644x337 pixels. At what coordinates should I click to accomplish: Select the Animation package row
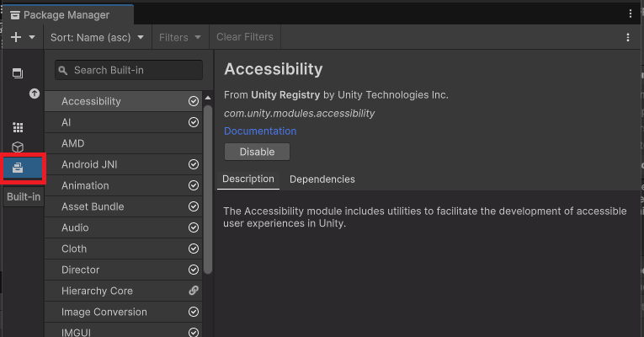click(123, 185)
